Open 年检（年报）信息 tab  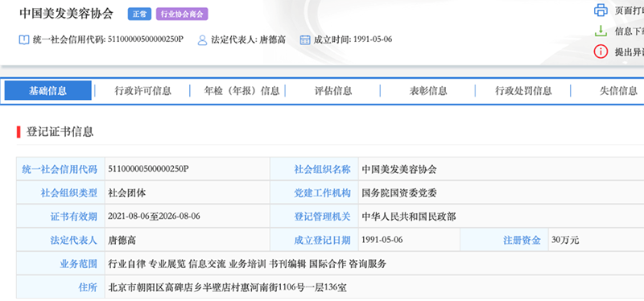click(242, 91)
